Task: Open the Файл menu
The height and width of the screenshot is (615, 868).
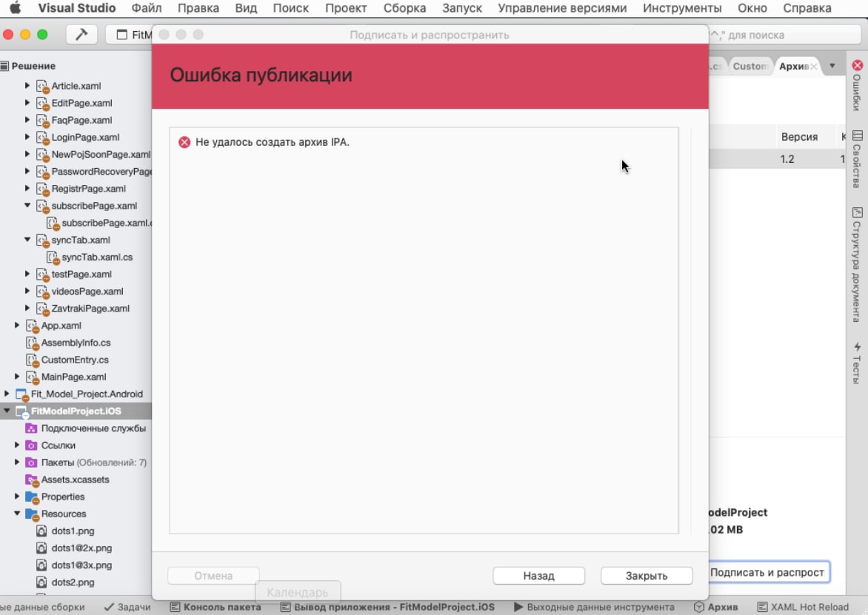Action: 146,7
